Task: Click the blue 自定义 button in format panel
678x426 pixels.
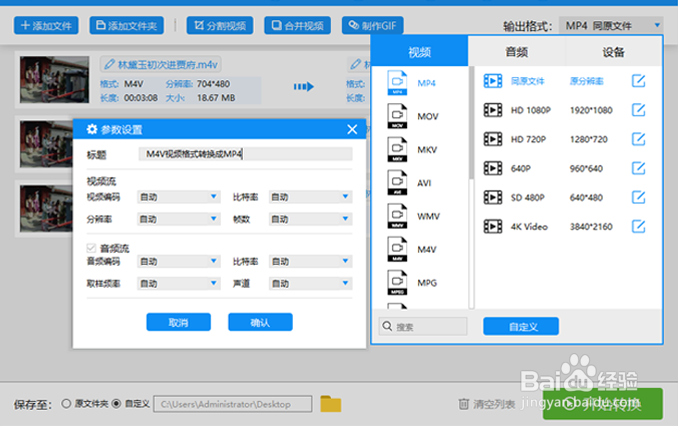Action: [x=521, y=326]
